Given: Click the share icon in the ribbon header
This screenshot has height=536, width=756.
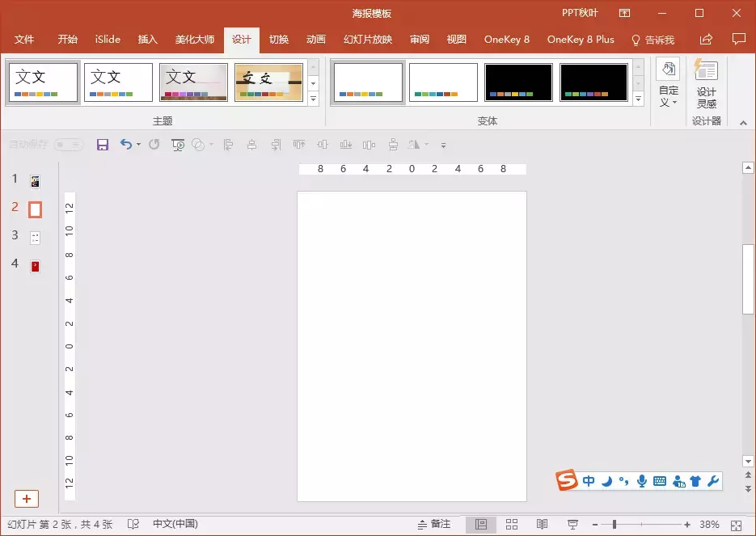Looking at the screenshot, I should point(706,39).
